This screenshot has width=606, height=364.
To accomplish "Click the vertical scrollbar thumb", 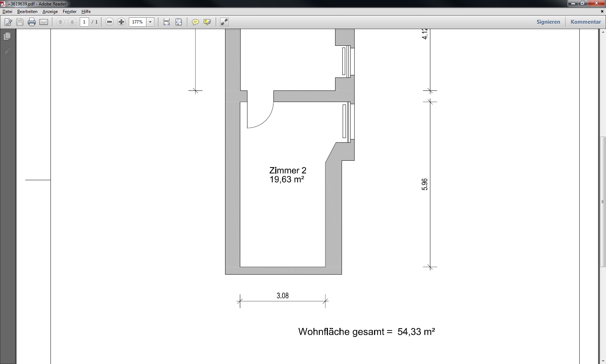I will pos(602,202).
